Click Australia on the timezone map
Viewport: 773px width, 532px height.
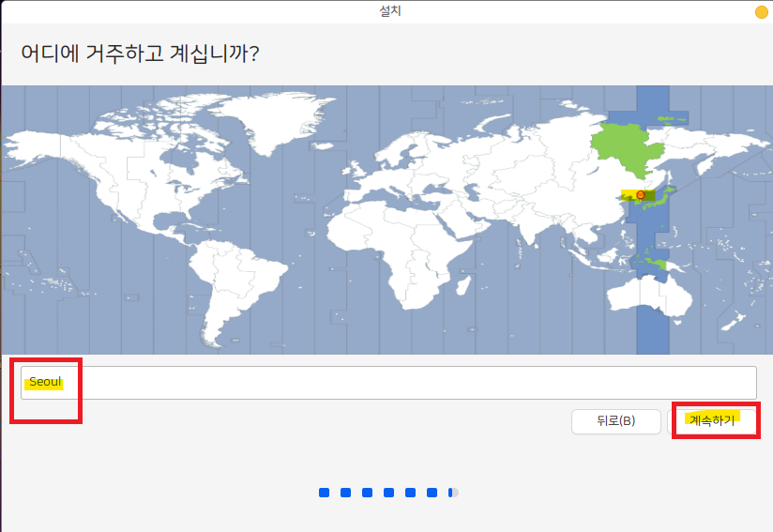pyautogui.click(x=649, y=296)
